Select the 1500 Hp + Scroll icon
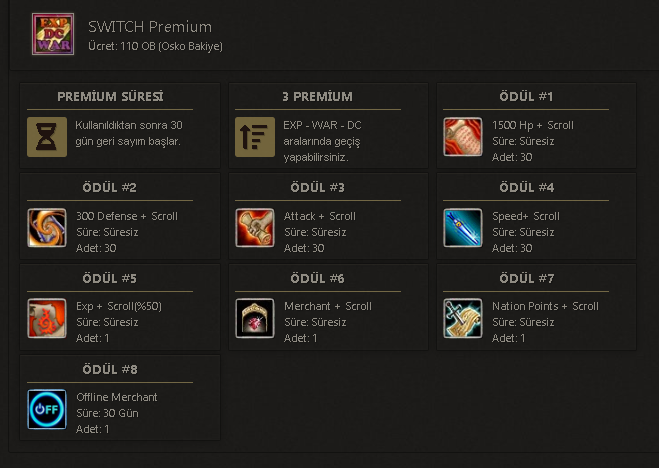659x468 pixels. point(464,137)
